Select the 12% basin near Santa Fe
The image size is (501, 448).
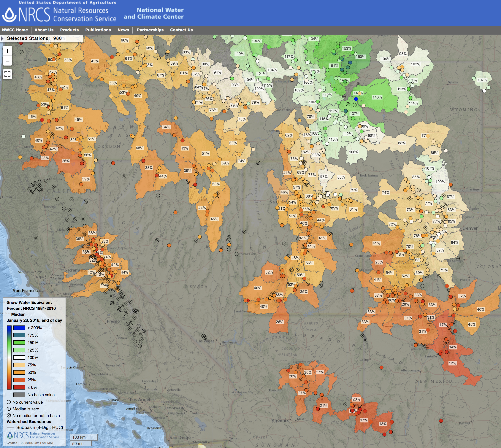452,363
